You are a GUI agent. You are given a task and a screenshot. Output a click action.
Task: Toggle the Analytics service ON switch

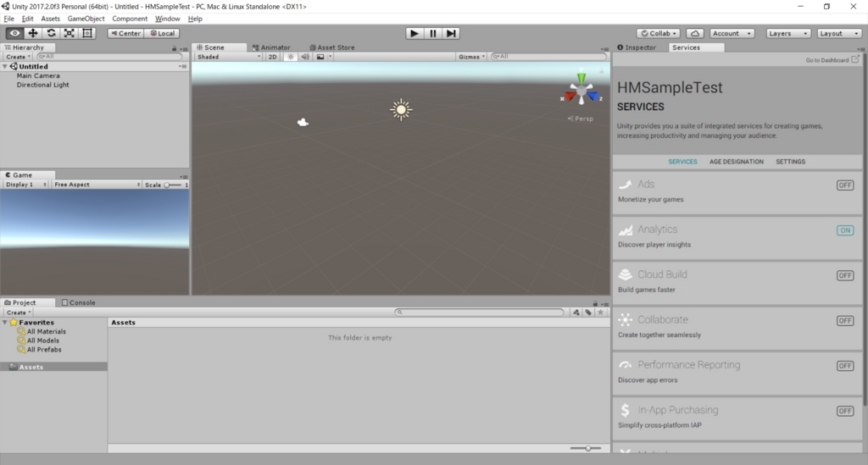point(845,230)
